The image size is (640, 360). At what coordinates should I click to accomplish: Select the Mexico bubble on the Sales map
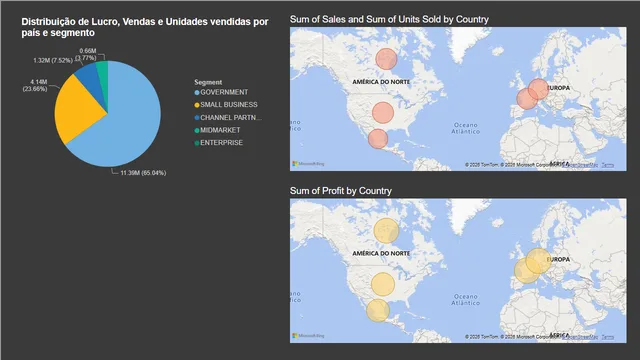click(378, 139)
